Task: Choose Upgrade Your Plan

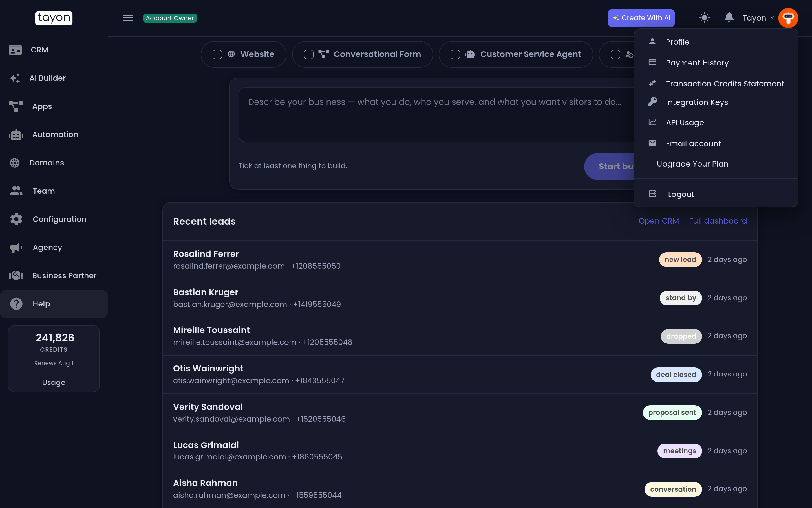Action: pos(716,164)
